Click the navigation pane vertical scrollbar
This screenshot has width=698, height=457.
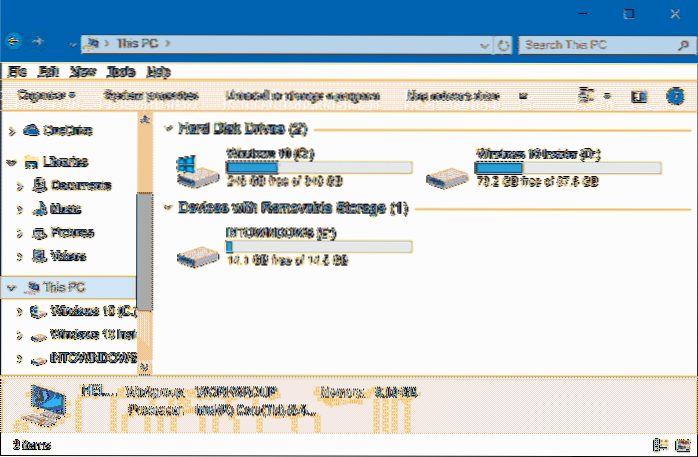pos(144,240)
